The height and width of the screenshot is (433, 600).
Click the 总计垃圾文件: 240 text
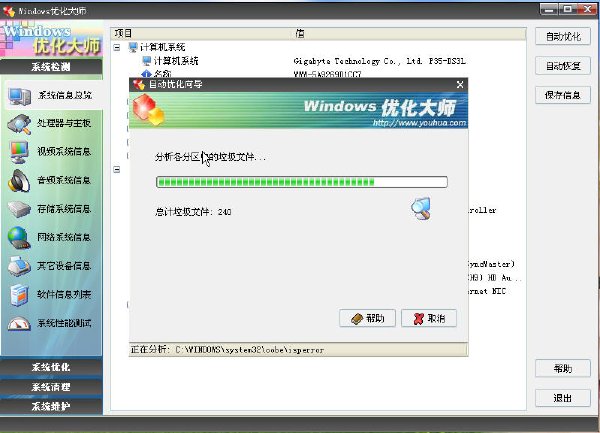tap(193, 212)
